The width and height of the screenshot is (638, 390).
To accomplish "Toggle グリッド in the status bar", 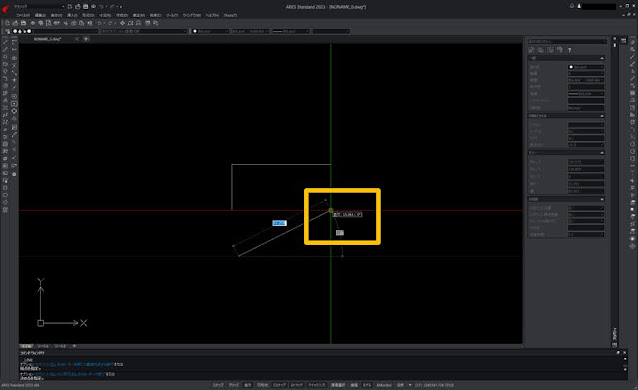I will coord(234,385).
